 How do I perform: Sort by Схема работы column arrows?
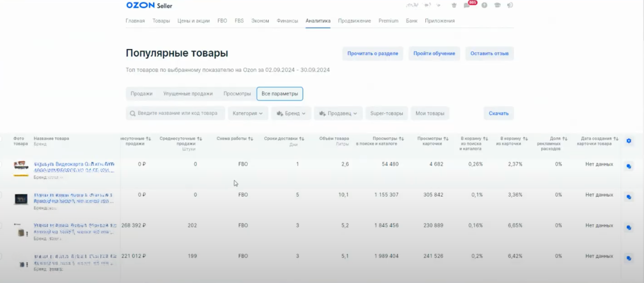coord(250,139)
